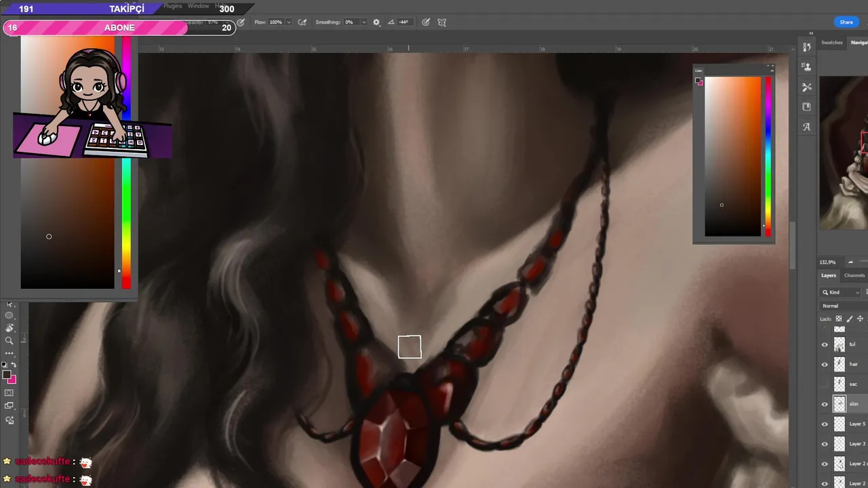Click the skin layer name
Viewport: 868px width, 488px height.
tap(854, 404)
